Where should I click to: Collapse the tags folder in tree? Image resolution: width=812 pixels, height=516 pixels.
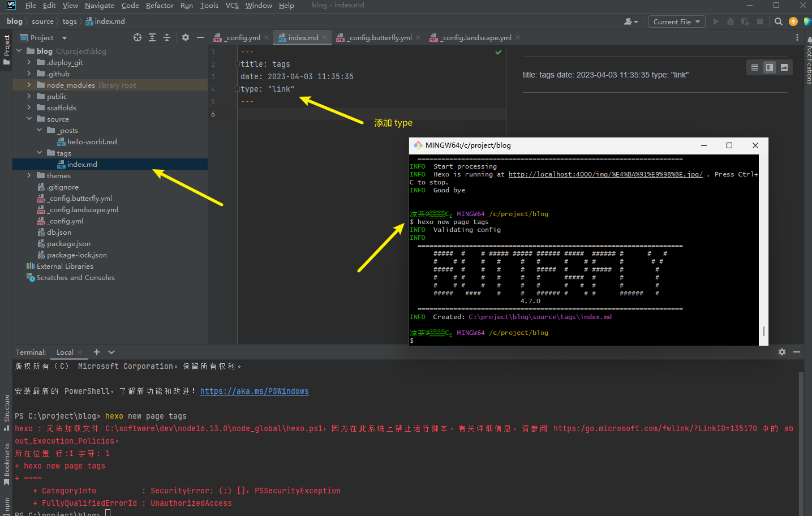(39, 153)
